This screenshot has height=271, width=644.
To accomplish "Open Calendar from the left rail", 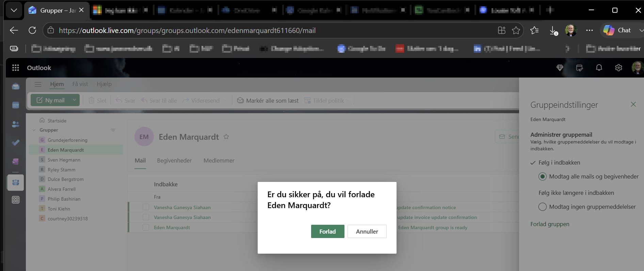I will coord(16,105).
